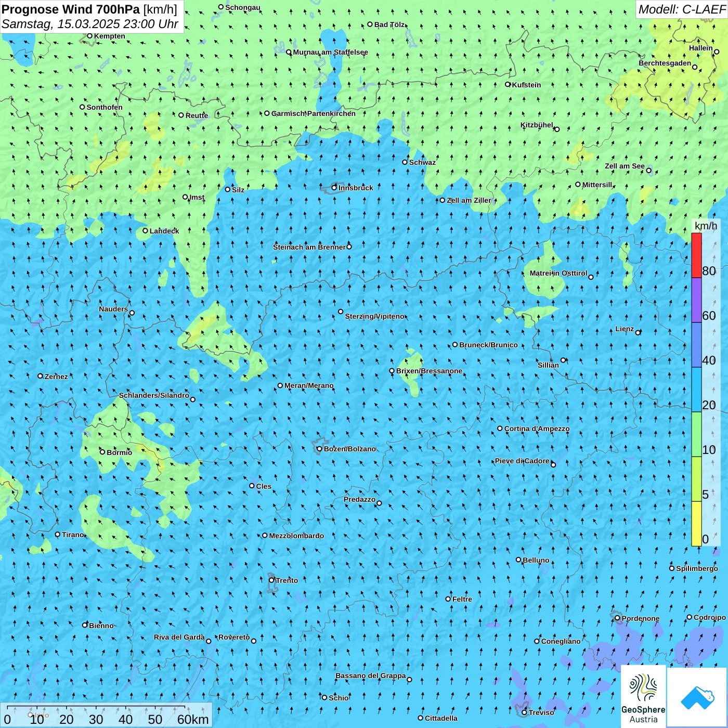Click the 'km/h' legend heading
728x728 pixels.
click(x=706, y=226)
